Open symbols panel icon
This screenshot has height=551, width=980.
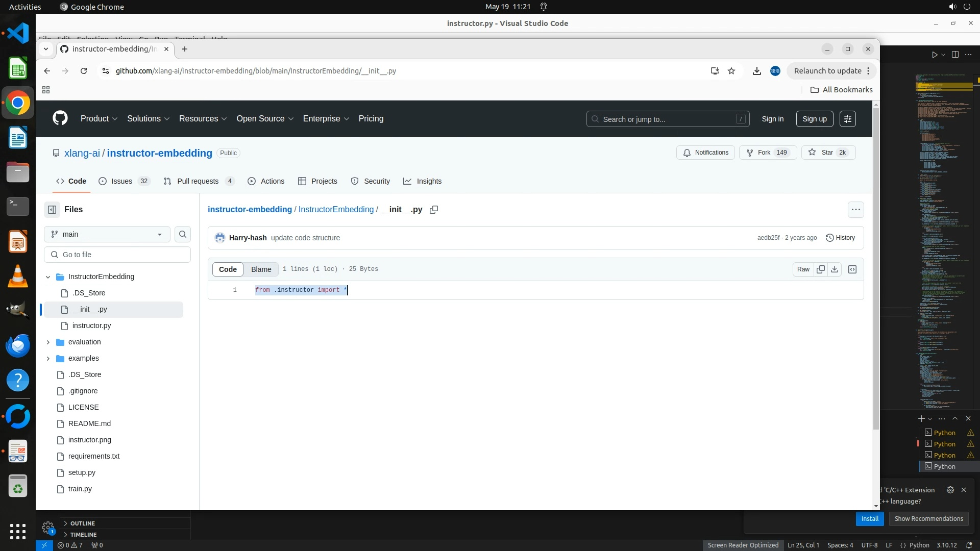point(852,269)
